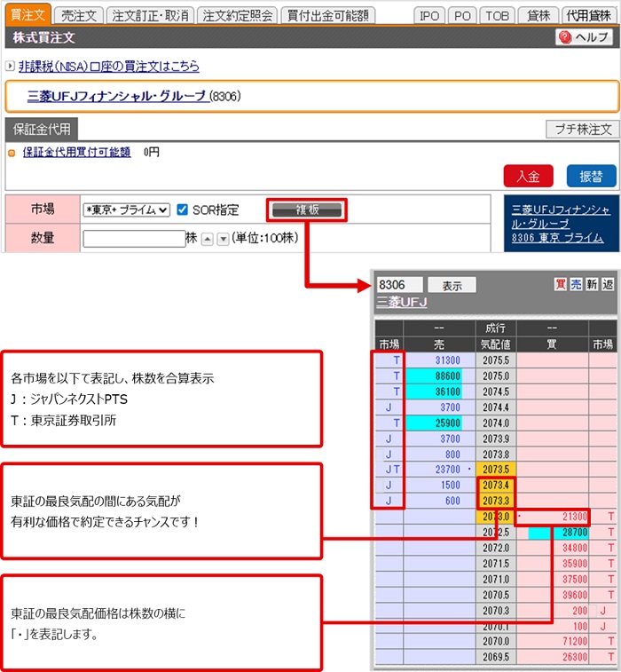Screen dimensions: 621x672
Task: Go to the PO tab
Action: (462, 16)
